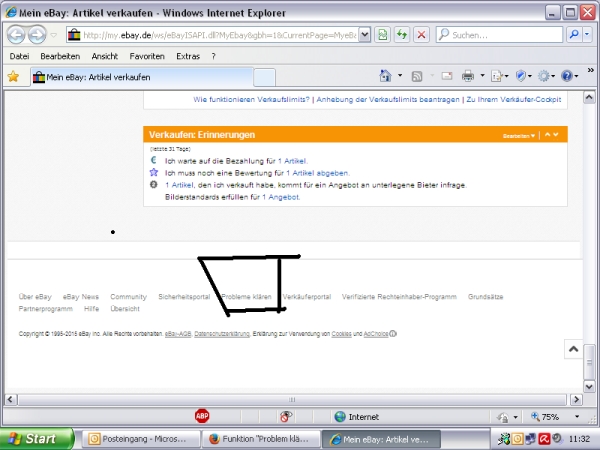This screenshot has width=600, height=450.
Task: Click the Windows Start button
Action: (37, 439)
